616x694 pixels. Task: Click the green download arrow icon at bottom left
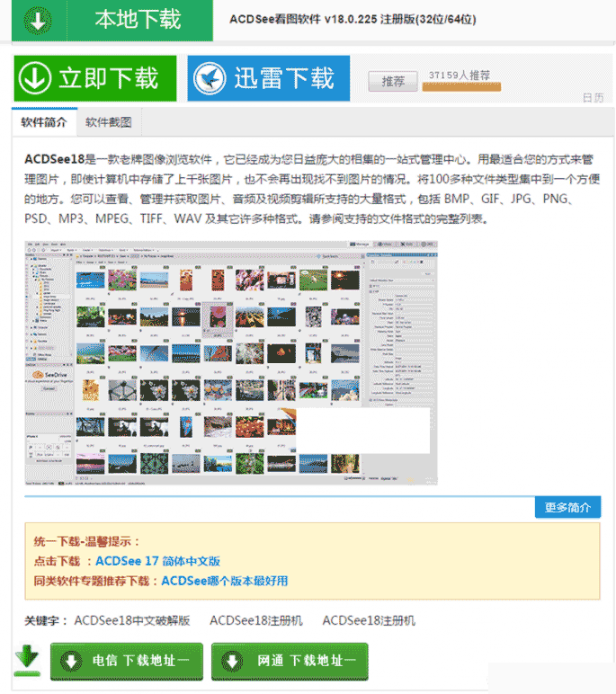click(28, 661)
